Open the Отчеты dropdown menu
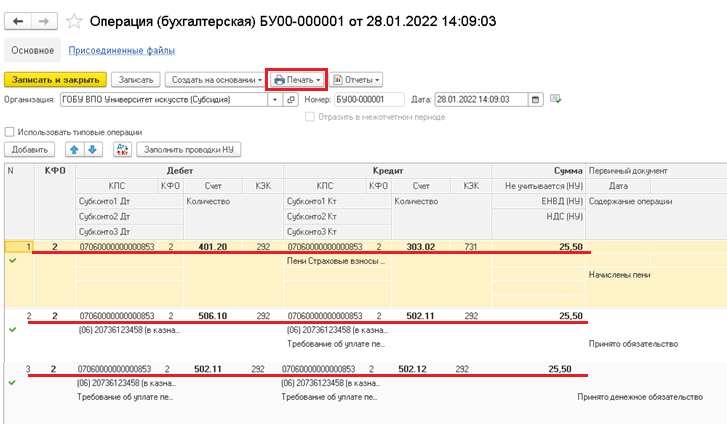The width and height of the screenshot is (727, 424). click(357, 79)
